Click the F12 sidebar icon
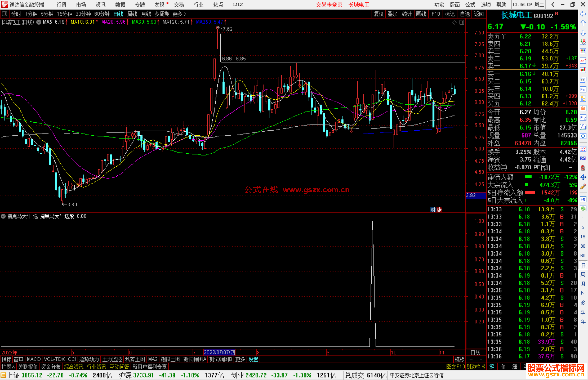The image size is (588, 380). [x=583, y=118]
